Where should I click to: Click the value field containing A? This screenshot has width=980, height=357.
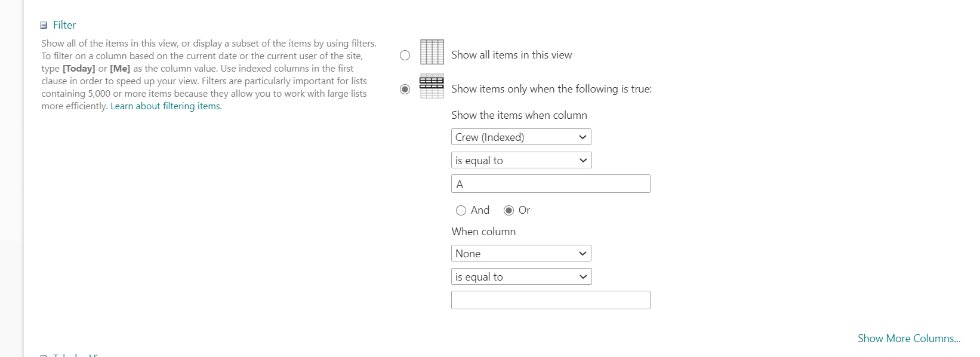pos(550,184)
